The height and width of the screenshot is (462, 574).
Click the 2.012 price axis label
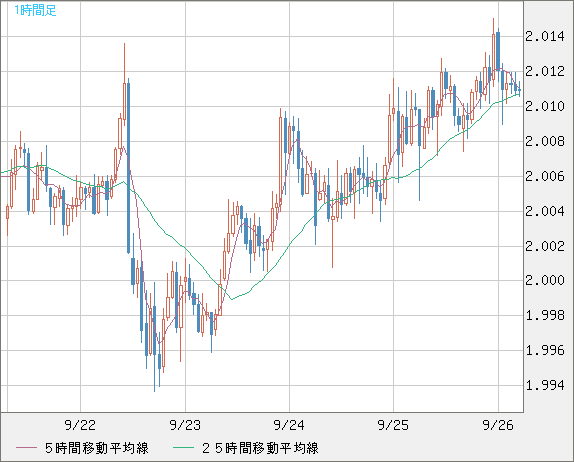pos(545,71)
